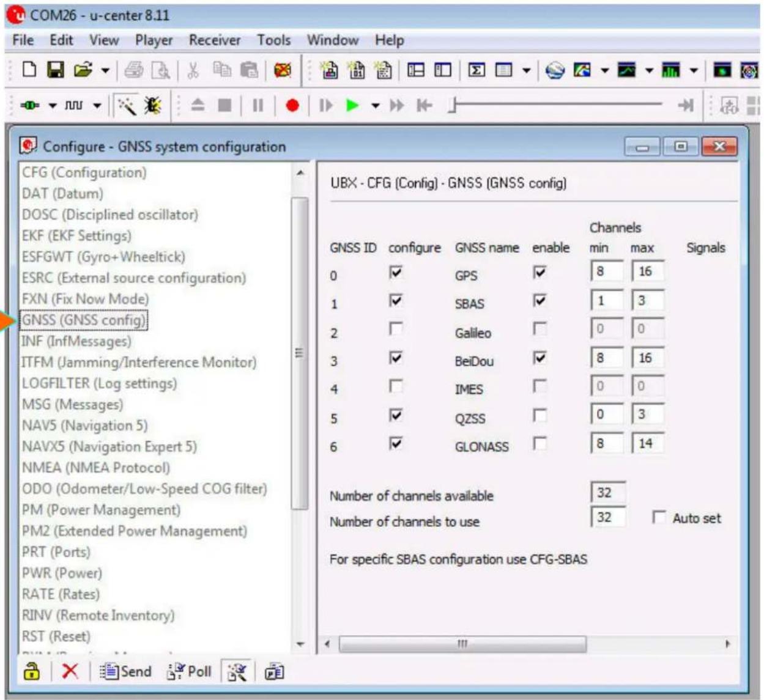The width and height of the screenshot is (764, 700).
Task: Click the connect to receiver port icon
Action: pyautogui.click(x=30, y=105)
